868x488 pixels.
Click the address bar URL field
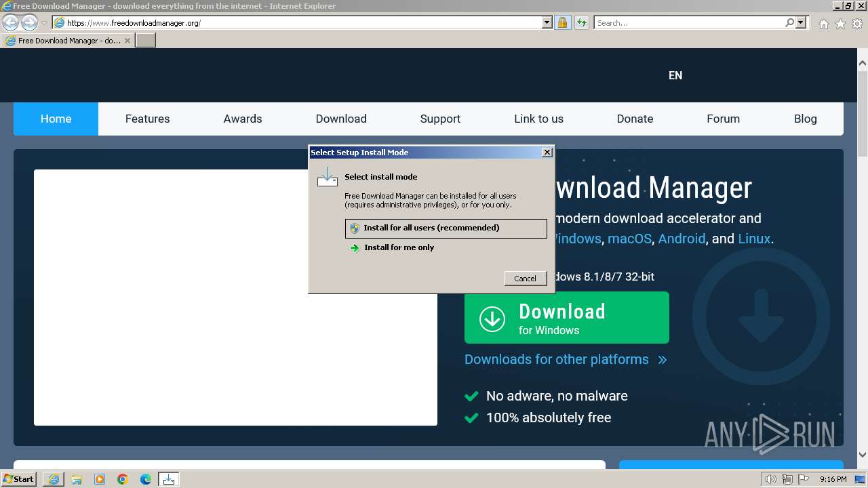[302, 22]
